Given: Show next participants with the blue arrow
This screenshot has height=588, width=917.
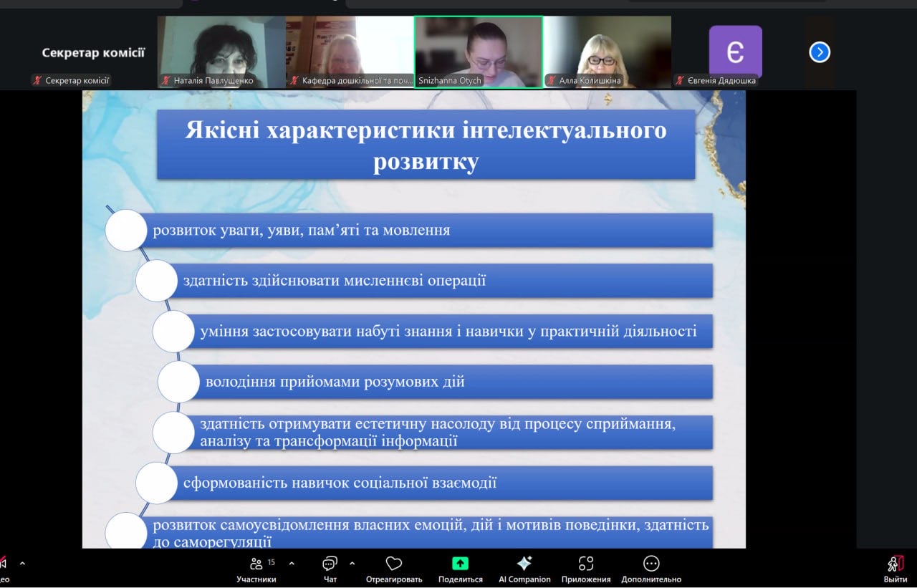Looking at the screenshot, I should click(x=820, y=52).
